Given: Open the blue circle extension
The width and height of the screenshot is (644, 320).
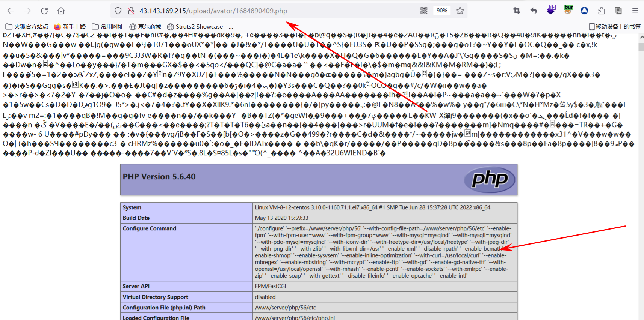Looking at the screenshot, I should pos(584,11).
